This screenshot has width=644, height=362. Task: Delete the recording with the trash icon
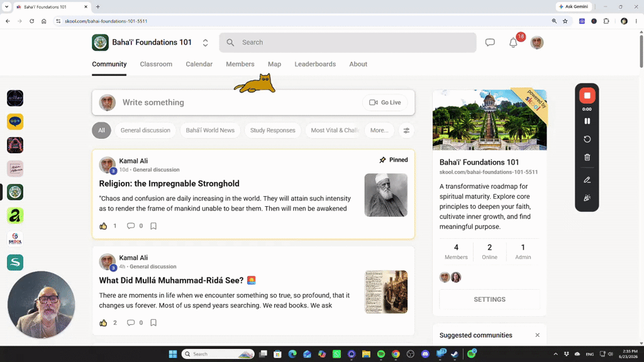pos(587,157)
